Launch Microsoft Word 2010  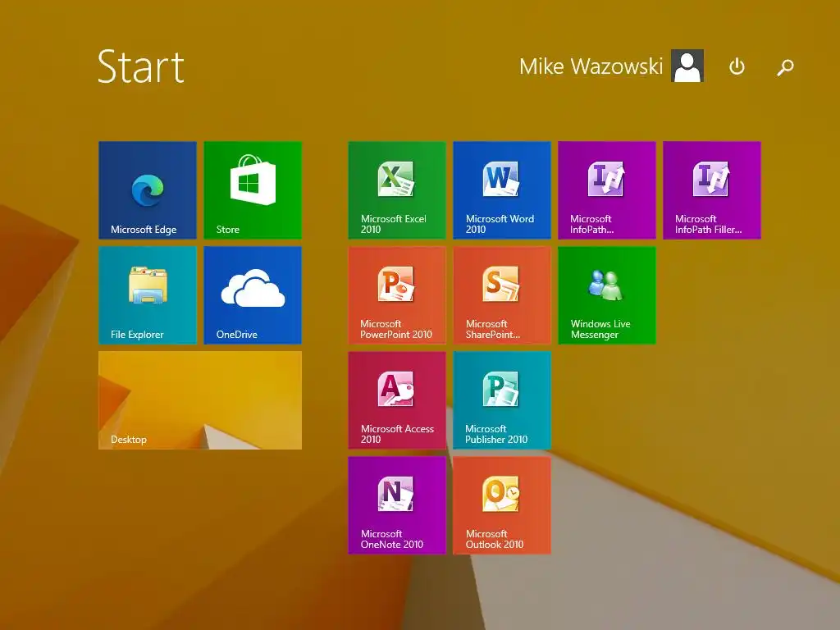pyautogui.click(x=502, y=190)
